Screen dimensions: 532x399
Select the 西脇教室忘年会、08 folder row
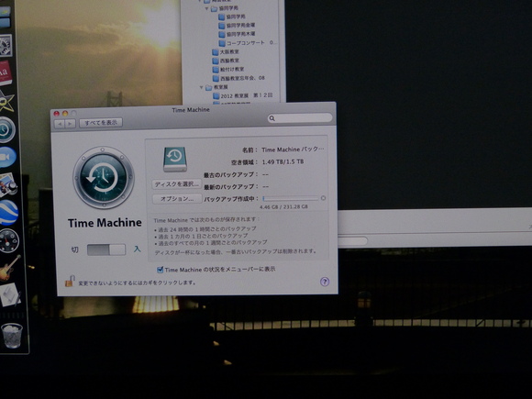pyautogui.click(x=238, y=78)
